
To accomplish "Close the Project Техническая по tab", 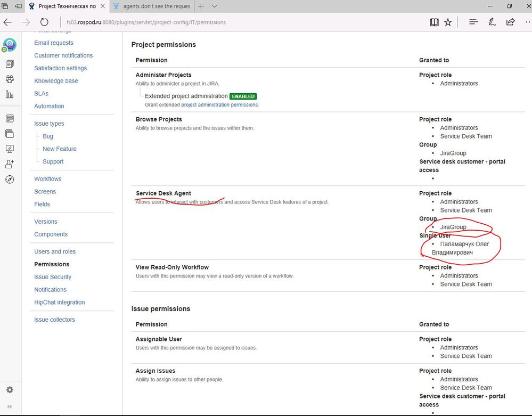I will pos(102,6).
